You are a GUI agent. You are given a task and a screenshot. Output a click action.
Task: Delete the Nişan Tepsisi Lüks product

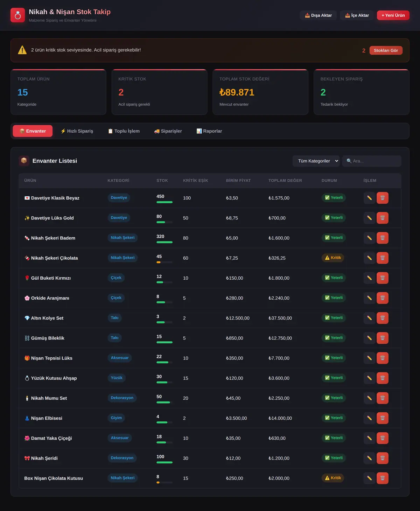point(383,358)
